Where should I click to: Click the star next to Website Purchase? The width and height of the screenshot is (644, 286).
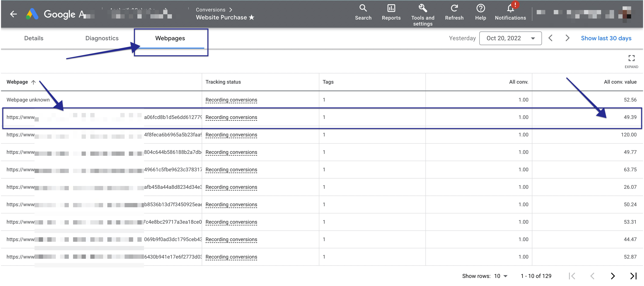(252, 17)
